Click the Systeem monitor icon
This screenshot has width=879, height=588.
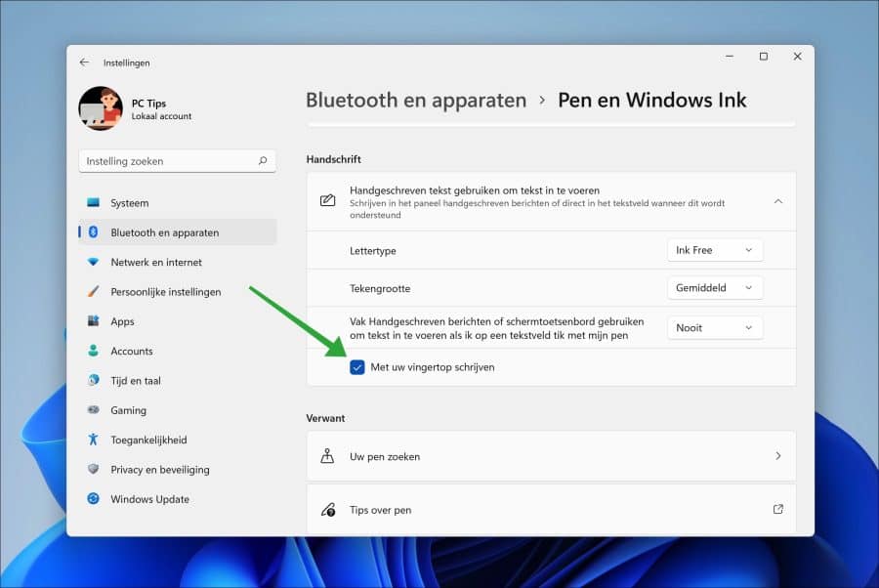tap(93, 202)
